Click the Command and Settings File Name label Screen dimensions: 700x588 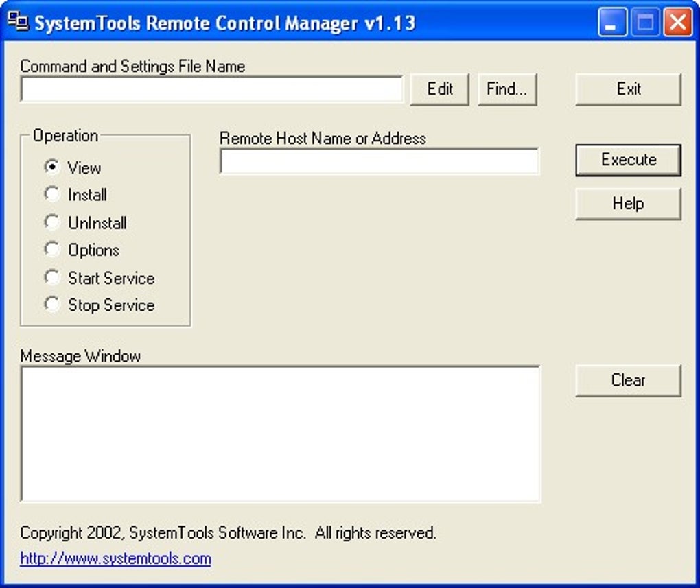point(132,66)
